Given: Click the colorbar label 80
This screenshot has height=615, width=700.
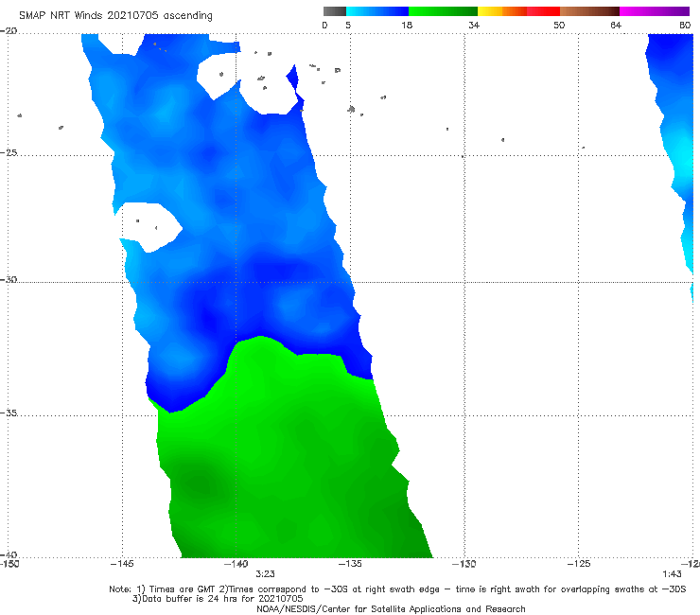Looking at the screenshot, I should click(685, 25).
